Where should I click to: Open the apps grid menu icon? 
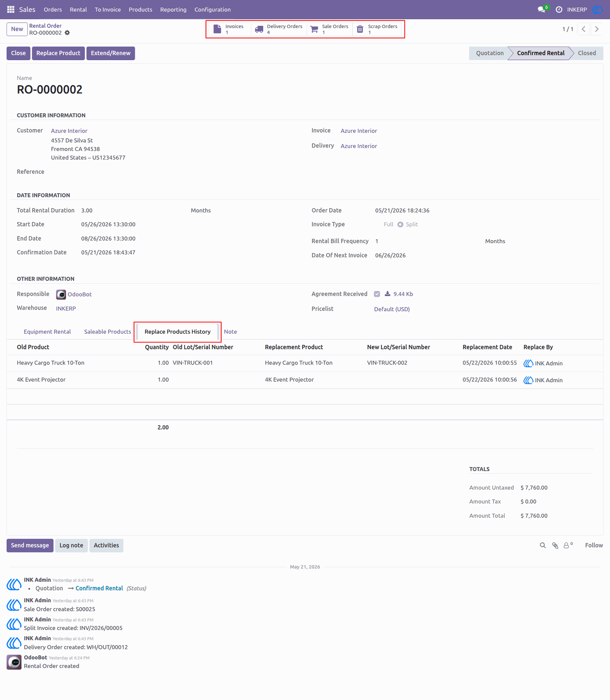click(x=11, y=9)
